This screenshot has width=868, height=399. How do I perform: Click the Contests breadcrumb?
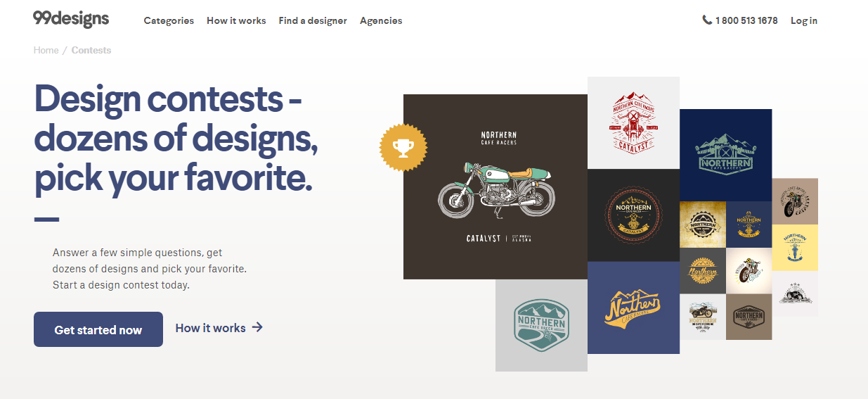(x=91, y=50)
